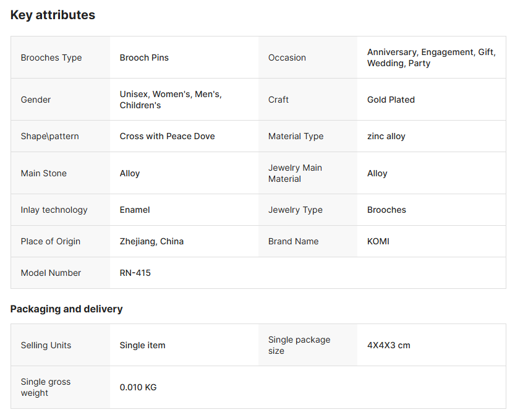Click the Jewelry Main Material label
Viewport: 515px width, 420px height.
tap(295, 173)
